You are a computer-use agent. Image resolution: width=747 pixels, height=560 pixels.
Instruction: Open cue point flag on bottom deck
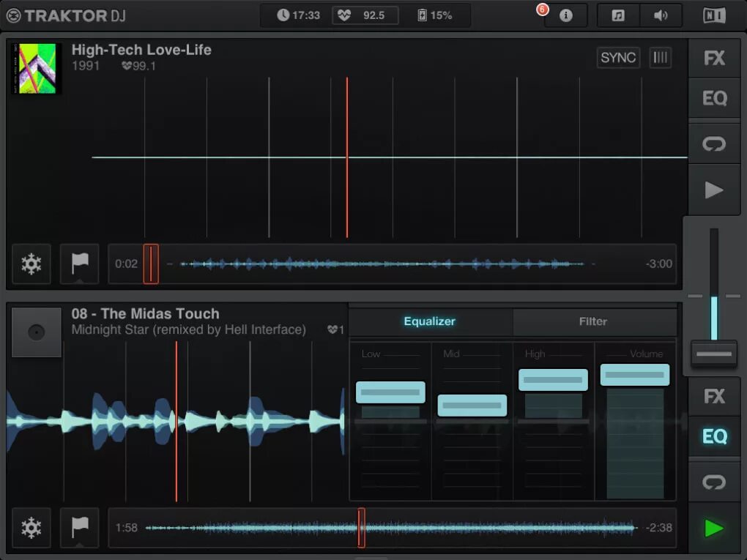click(80, 528)
